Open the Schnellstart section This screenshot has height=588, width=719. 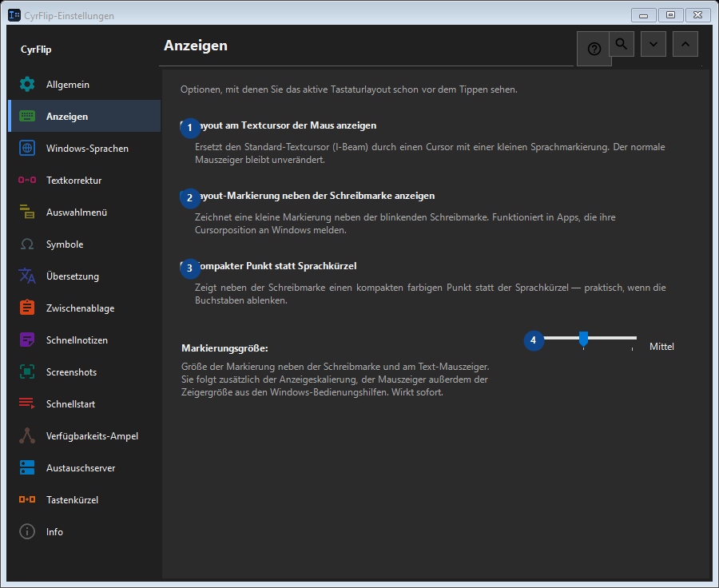[x=85, y=404]
